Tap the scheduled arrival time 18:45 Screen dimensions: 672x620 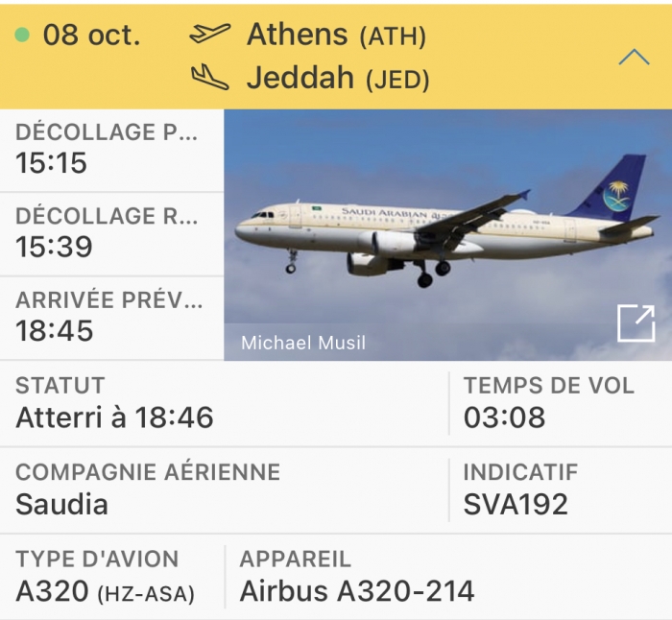tap(55, 331)
